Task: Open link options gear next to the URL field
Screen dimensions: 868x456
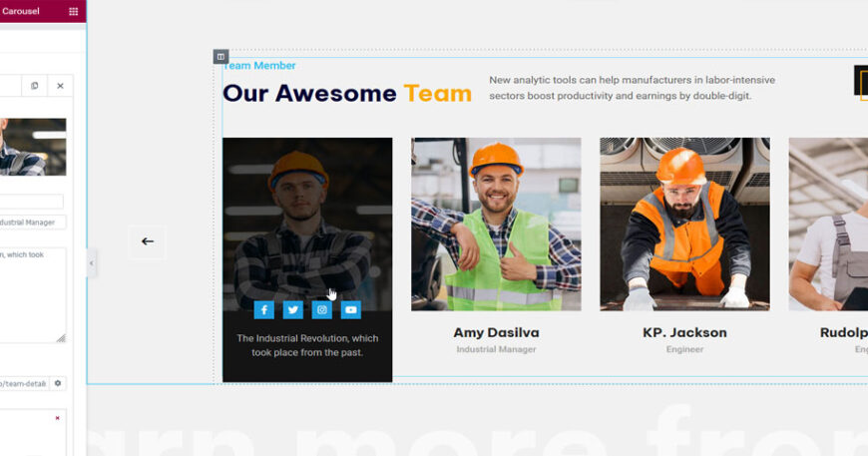Action: [58, 383]
